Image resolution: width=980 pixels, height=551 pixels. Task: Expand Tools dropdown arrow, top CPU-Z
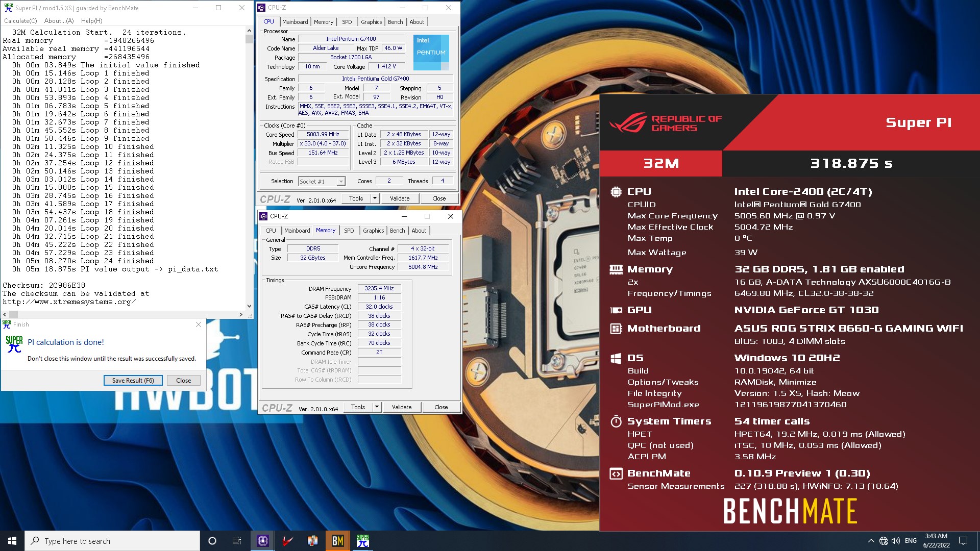(x=375, y=198)
